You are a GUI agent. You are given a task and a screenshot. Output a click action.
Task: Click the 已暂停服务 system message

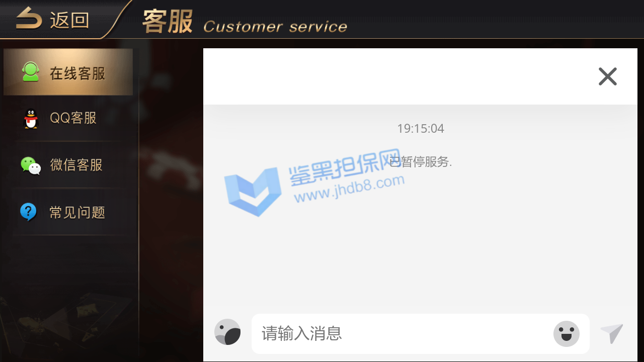click(421, 162)
